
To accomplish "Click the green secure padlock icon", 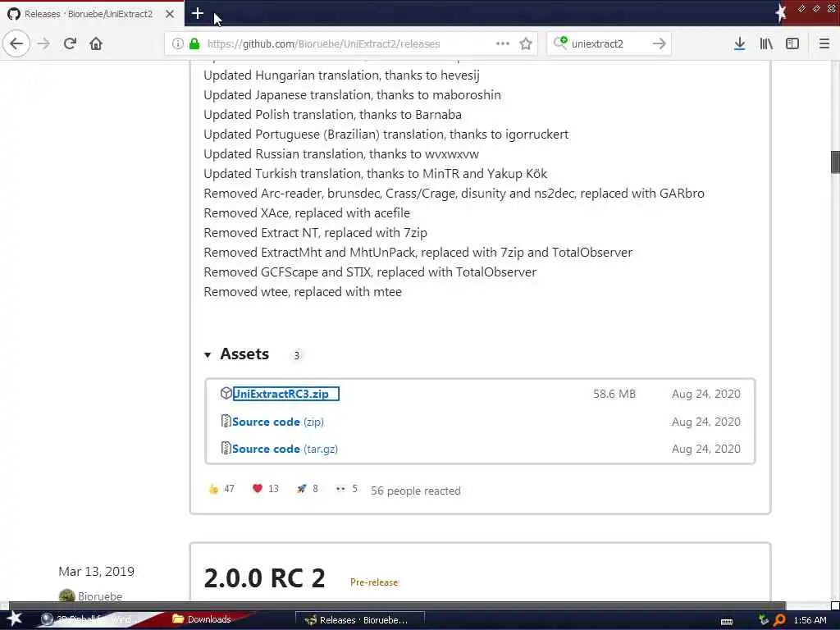I will [194, 43].
